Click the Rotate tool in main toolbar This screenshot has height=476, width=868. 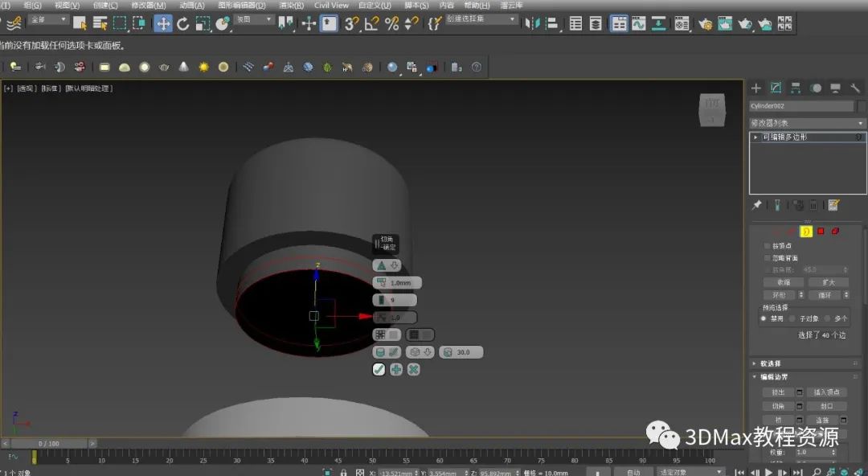pyautogui.click(x=183, y=23)
